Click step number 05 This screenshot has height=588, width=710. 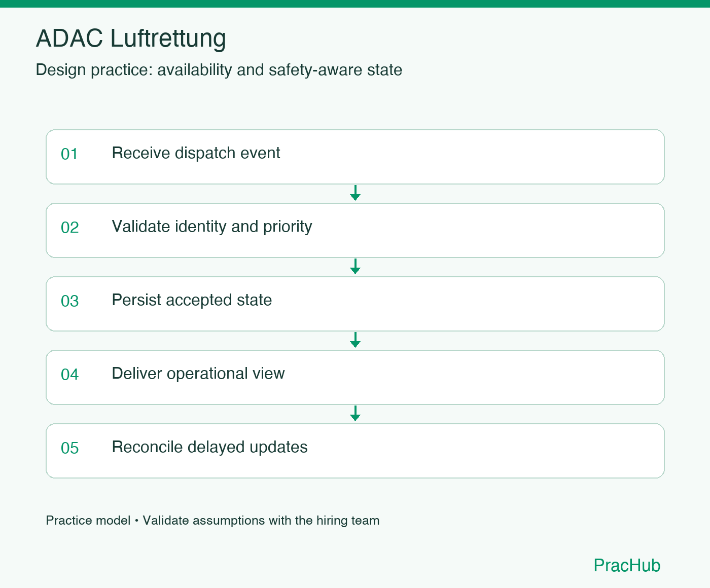pyautogui.click(x=70, y=448)
